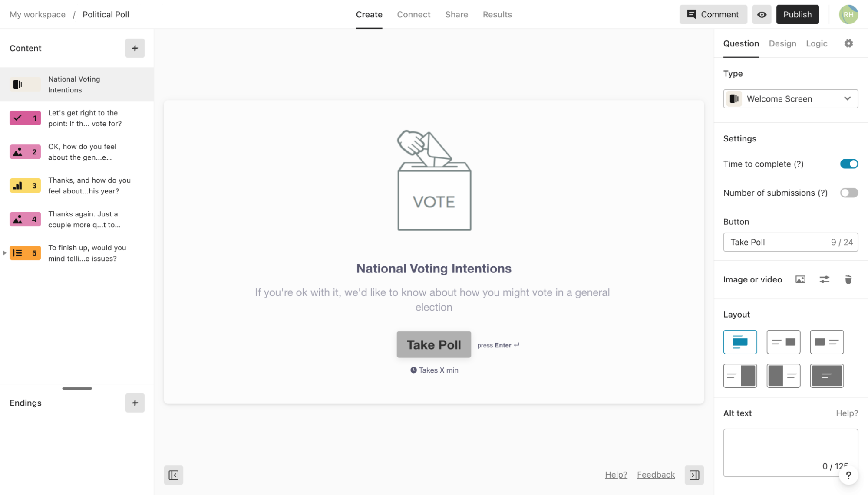Open the RH user avatar menu
This screenshot has height=495, width=868.
coord(848,14)
